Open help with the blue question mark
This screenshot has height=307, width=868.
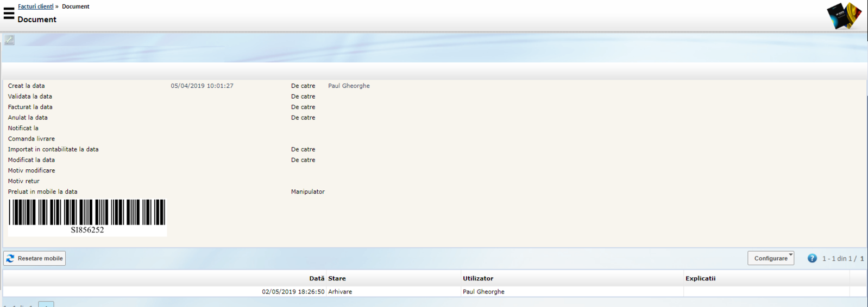[x=812, y=258]
